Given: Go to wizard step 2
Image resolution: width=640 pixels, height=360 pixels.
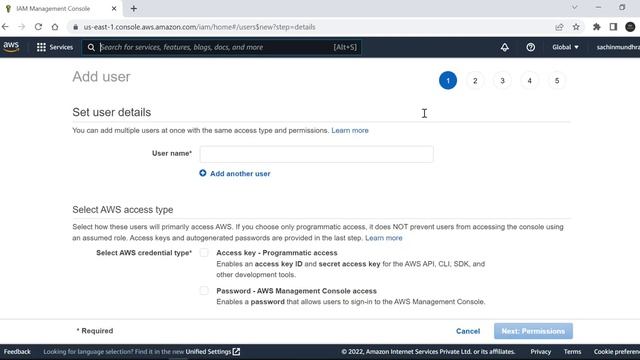Looking at the screenshot, I should [475, 80].
